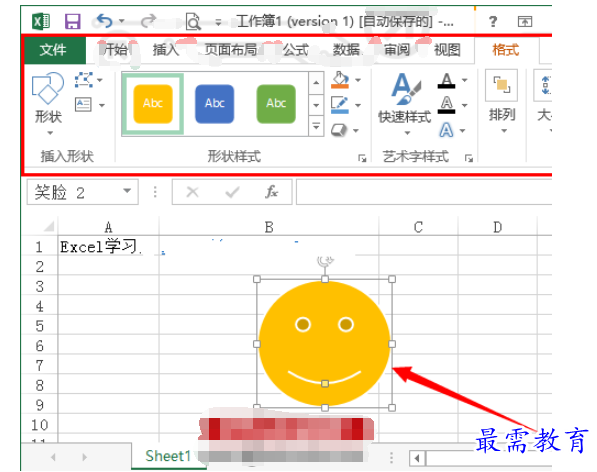
Task: Open the 形状 shapes gallery
Action: (x=48, y=104)
